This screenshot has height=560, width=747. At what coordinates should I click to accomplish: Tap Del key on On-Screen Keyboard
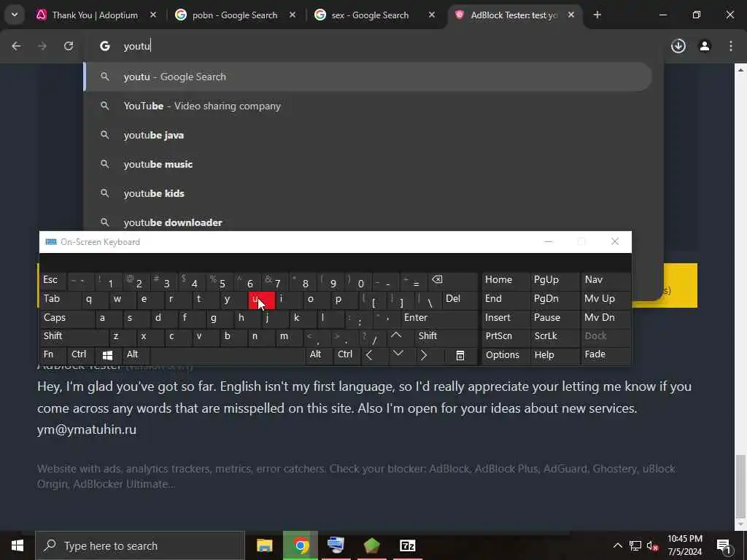(460, 300)
